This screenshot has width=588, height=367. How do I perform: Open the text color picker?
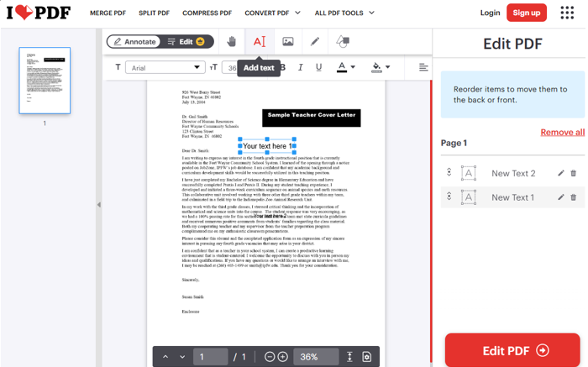point(345,67)
